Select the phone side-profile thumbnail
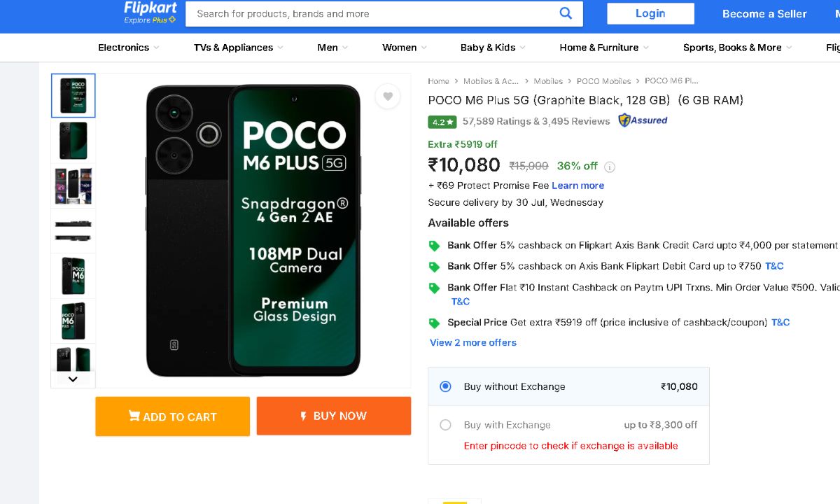 pyautogui.click(x=73, y=230)
